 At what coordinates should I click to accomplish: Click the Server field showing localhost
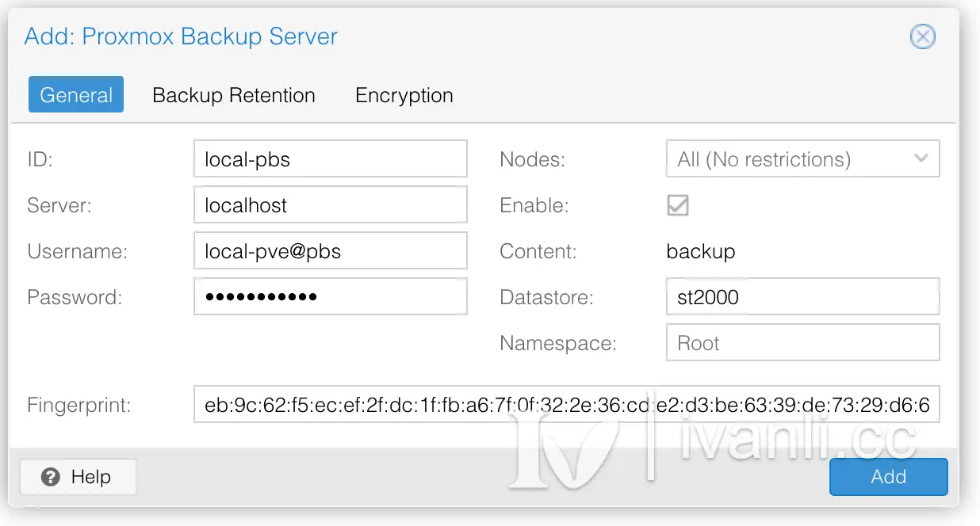(331, 205)
